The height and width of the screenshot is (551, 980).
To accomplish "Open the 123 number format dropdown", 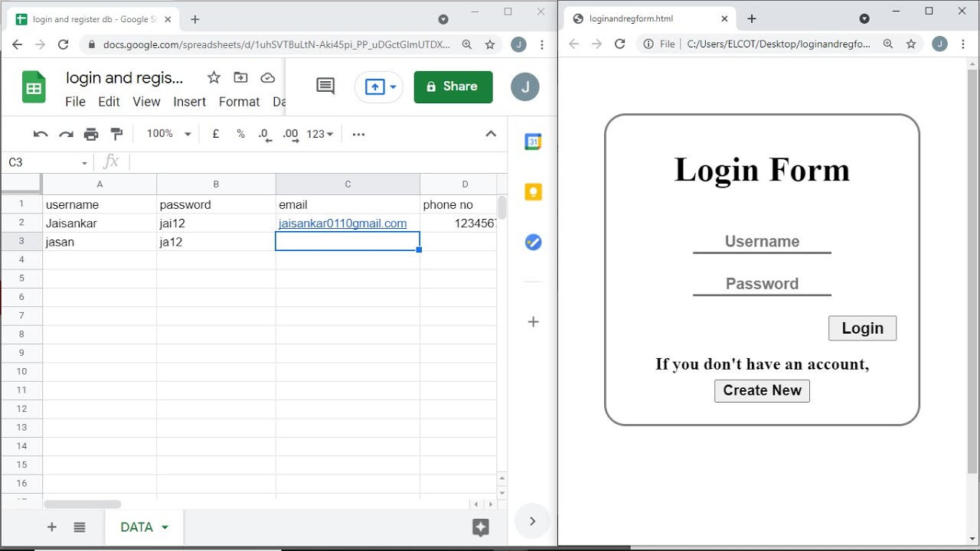I will point(320,134).
